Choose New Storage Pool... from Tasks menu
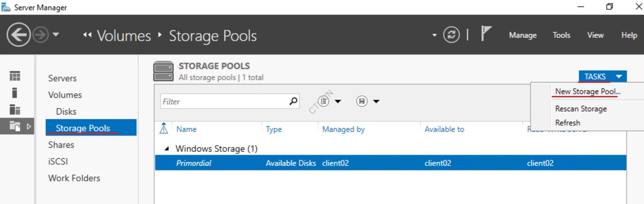The image size is (644, 204). [x=588, y=91]
